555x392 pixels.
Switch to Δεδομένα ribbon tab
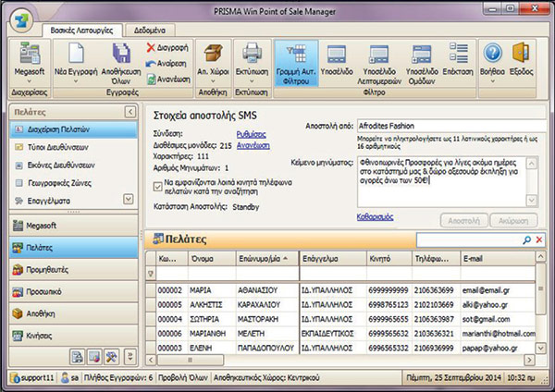point(150,31)
